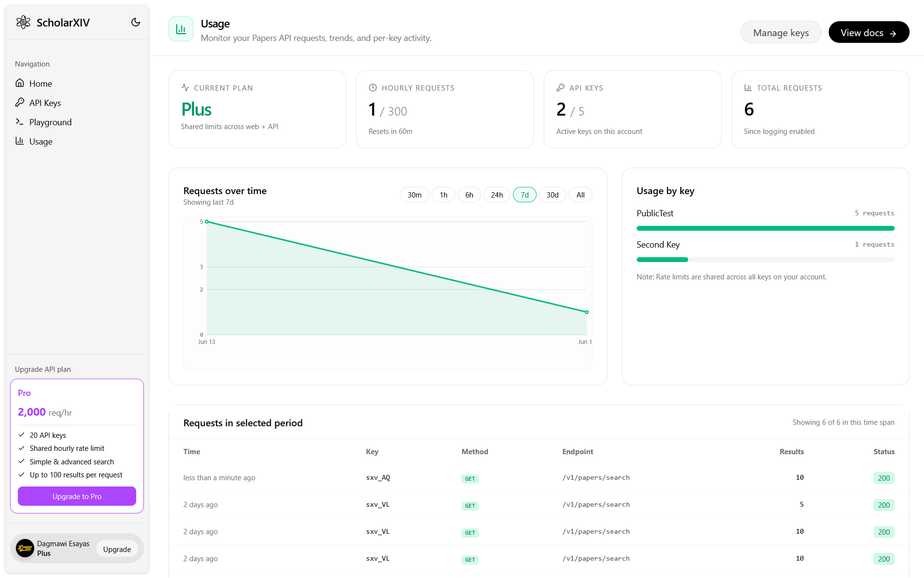
Task: Click the Pro plan title in the upgrade card
Action: point(24,393)
